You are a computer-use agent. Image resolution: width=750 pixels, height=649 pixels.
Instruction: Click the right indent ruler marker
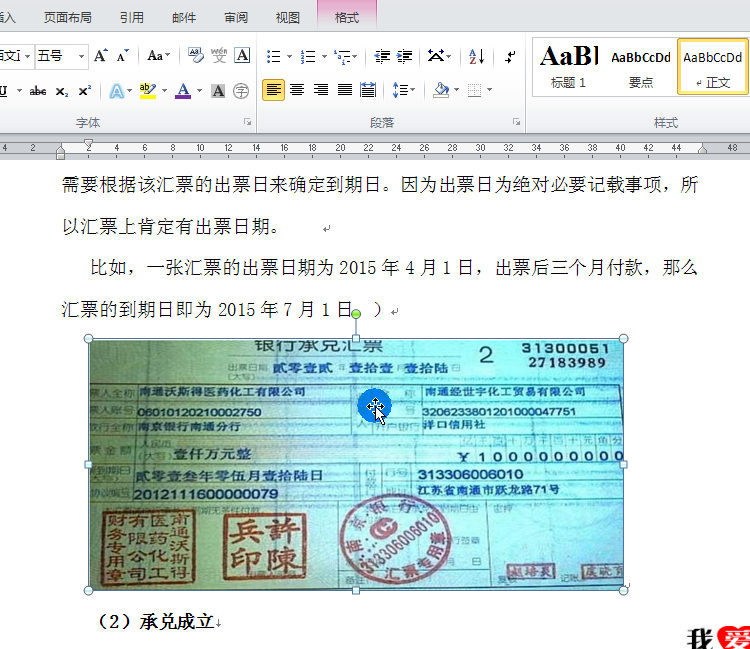point(702,150)
